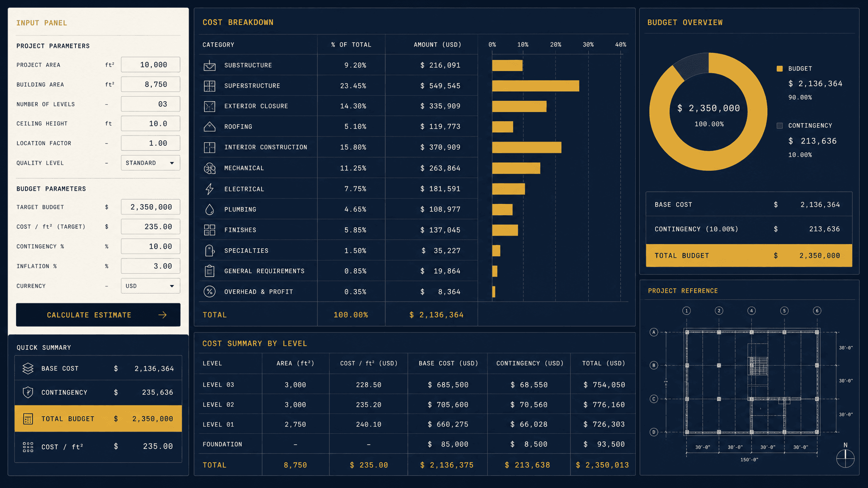The height and width of the screenshot is (488, 868).
Task: Click the Contingency (10.00%) row label
Action: (x=696, y=229)
